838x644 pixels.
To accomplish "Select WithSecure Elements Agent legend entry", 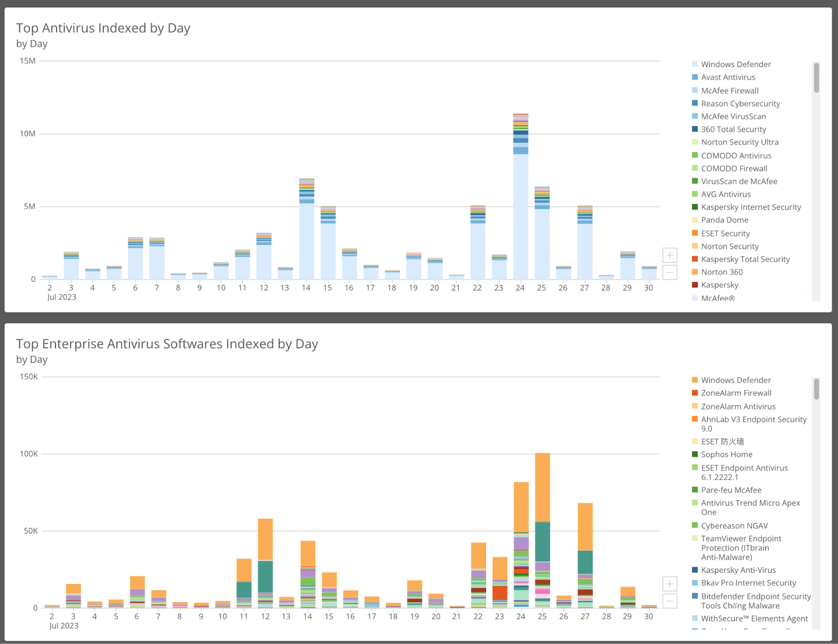I will click(749, 618).
